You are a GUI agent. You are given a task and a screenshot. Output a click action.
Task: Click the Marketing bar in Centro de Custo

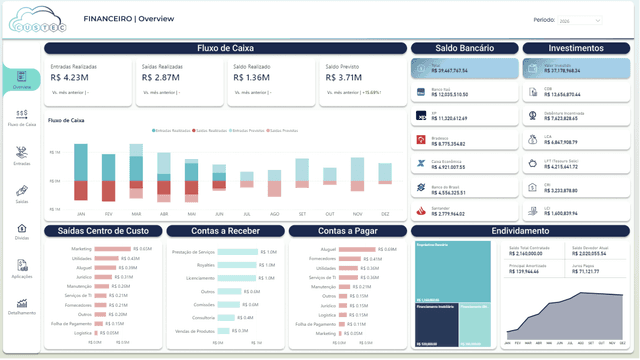click(x=113, y=249)
